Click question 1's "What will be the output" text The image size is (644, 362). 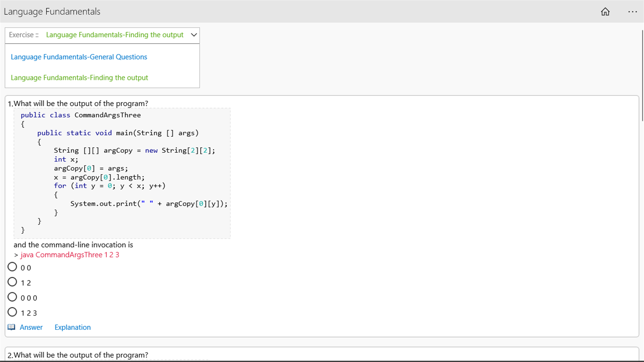tap(81, 103)
